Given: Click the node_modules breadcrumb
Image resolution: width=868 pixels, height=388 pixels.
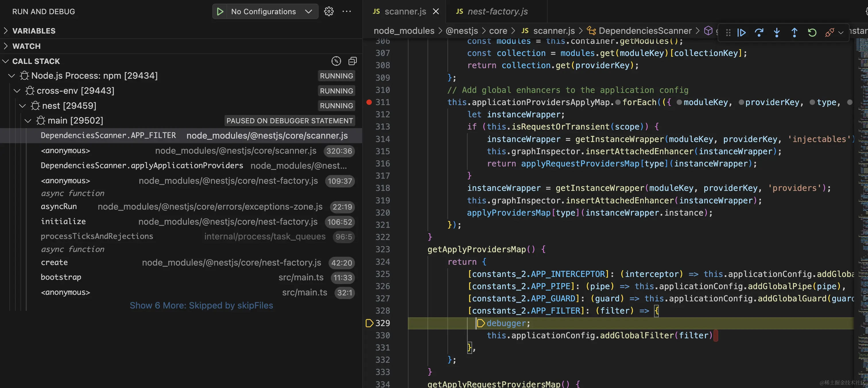Looking at the screenshot, I should [404, 31].
